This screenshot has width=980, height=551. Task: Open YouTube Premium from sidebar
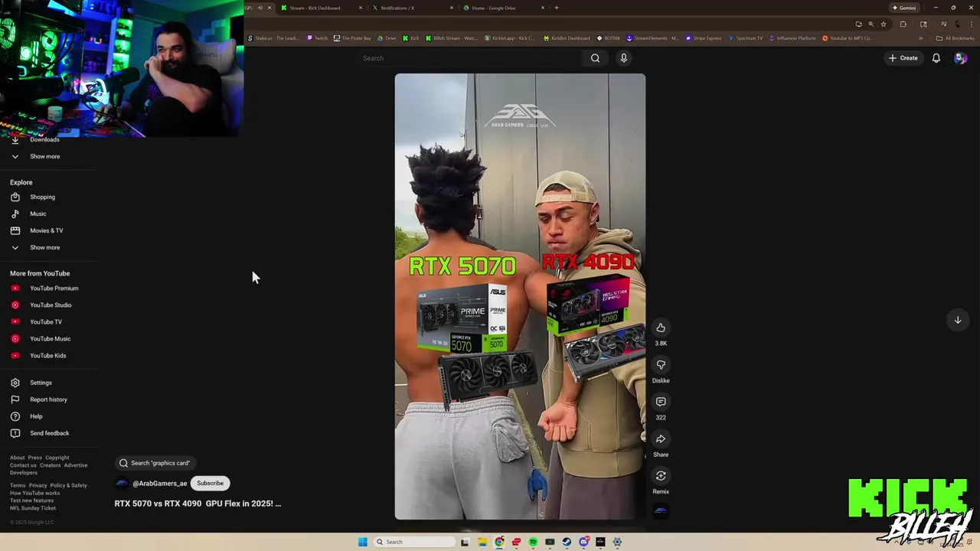point(54,289)
